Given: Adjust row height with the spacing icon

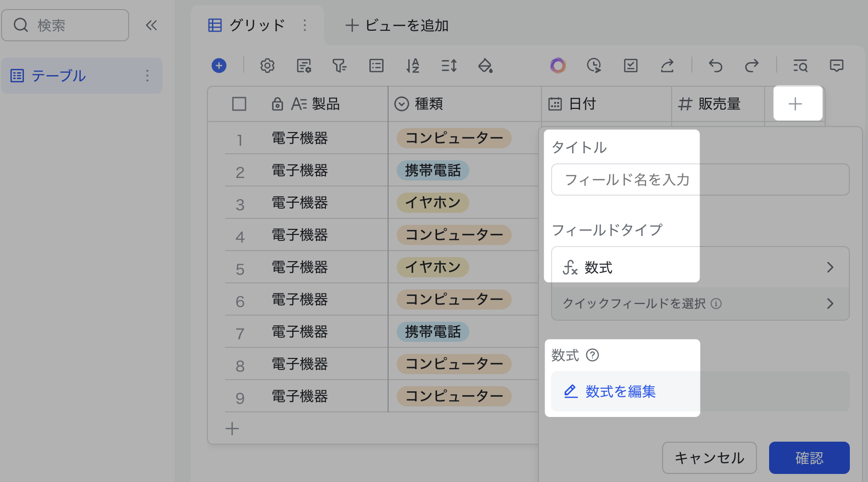Looking at the screenshot, I should (449, 66).
